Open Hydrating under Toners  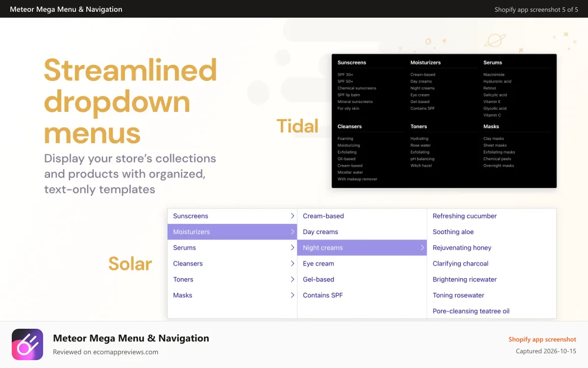pos(419,138)
